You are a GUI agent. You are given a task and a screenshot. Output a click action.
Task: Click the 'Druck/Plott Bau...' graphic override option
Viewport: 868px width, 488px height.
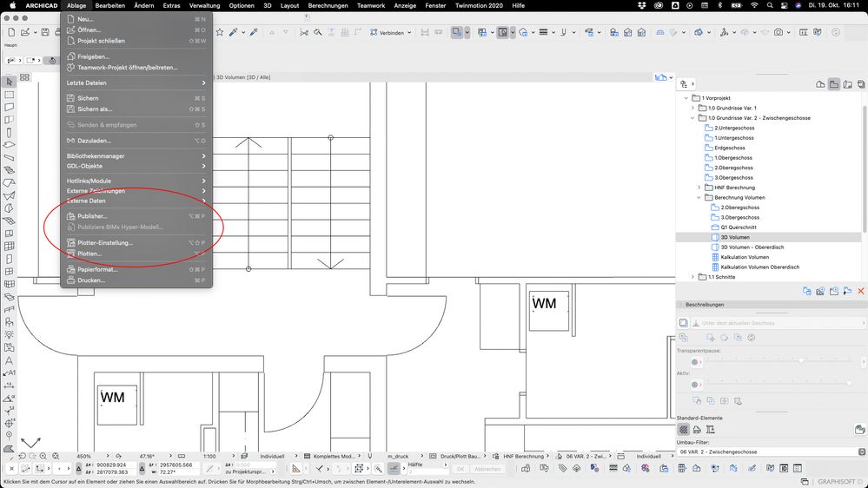[460, 457]
